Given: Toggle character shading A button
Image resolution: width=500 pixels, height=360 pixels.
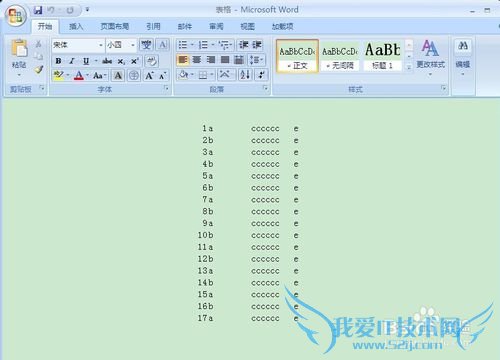Looking at the screenshot, I should 118,76.
